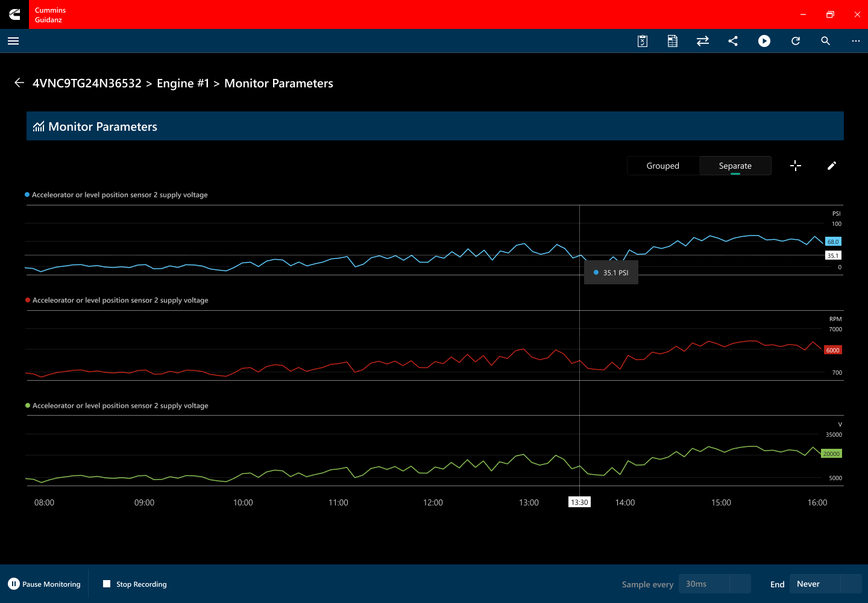Minimize the Cummins Guidanz window

803,14
